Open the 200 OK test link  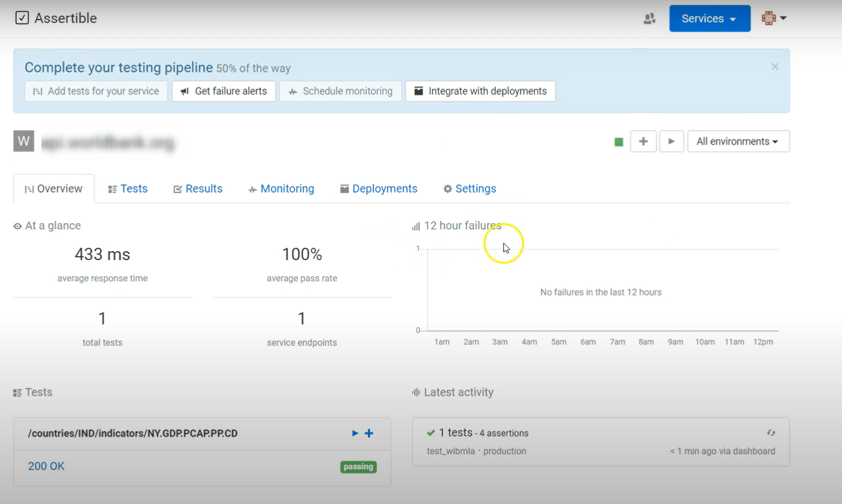pos(46,466)
